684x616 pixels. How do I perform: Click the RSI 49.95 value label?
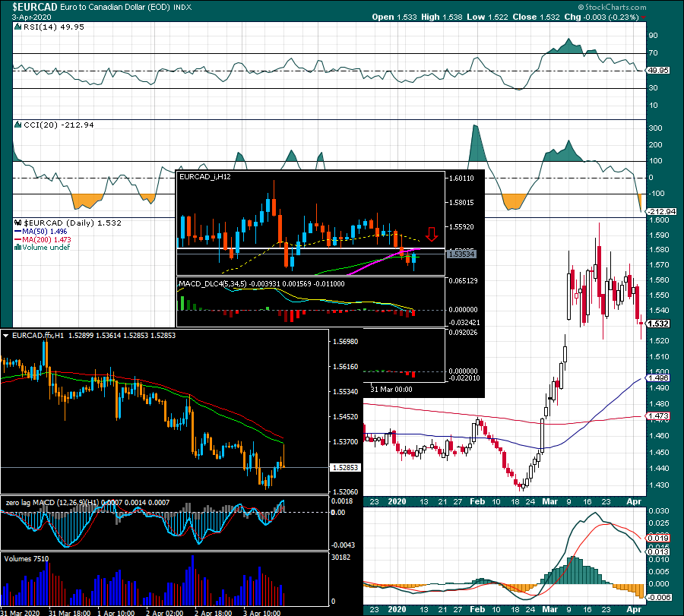[658, 70]
